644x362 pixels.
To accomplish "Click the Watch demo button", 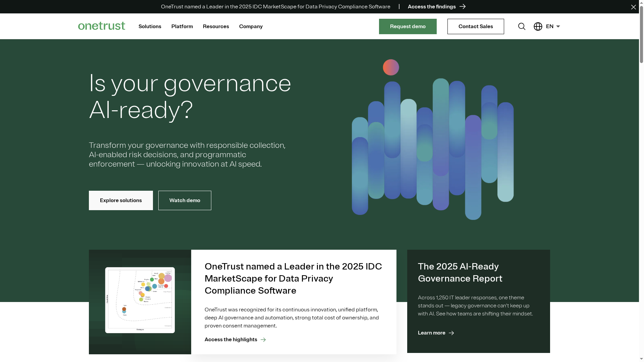I will (184, 200).
